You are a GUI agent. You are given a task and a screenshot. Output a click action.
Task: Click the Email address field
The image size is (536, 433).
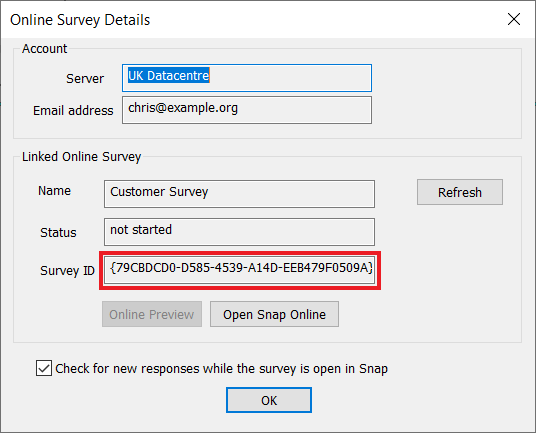coord(247,110)
